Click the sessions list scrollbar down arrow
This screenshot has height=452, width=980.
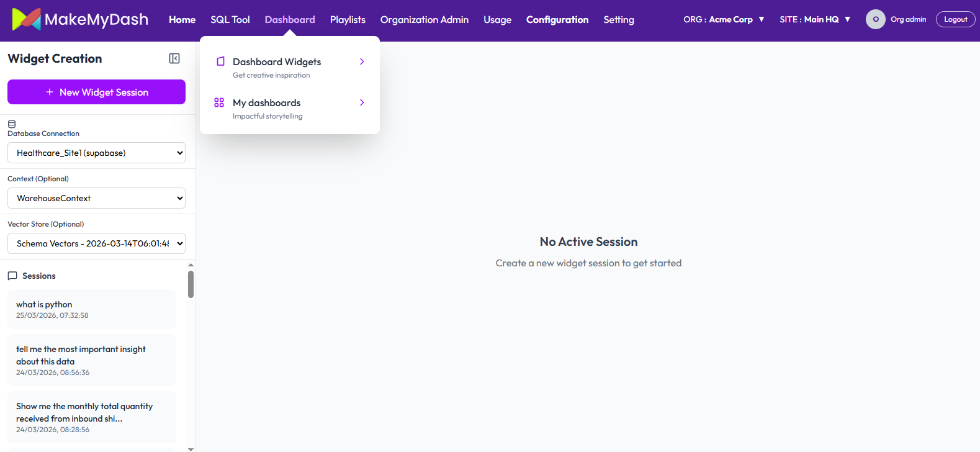(191, 448)
